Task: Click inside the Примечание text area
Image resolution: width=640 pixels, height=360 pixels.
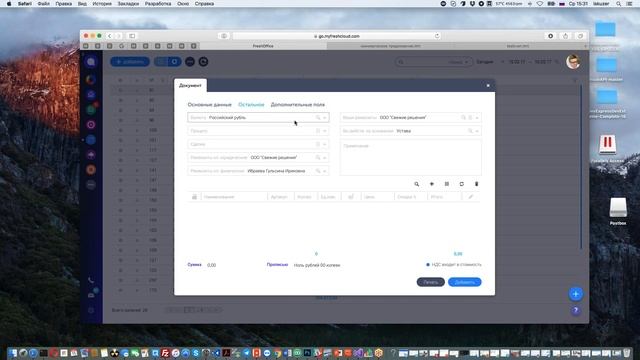Action: click(411, 158)
